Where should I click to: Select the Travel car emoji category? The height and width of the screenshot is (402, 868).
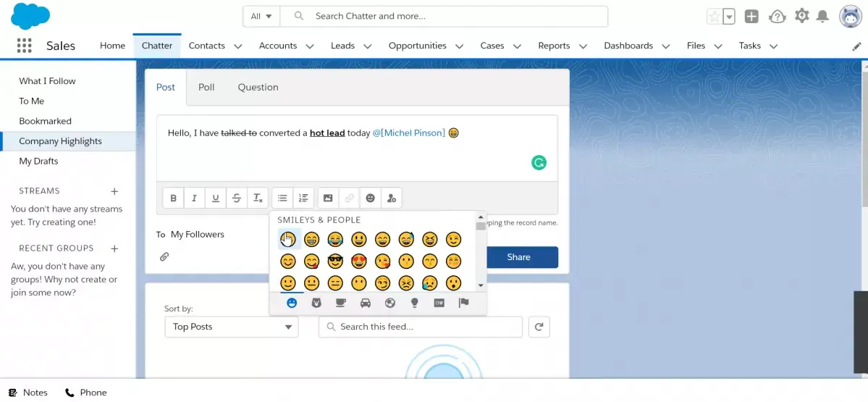366,303
